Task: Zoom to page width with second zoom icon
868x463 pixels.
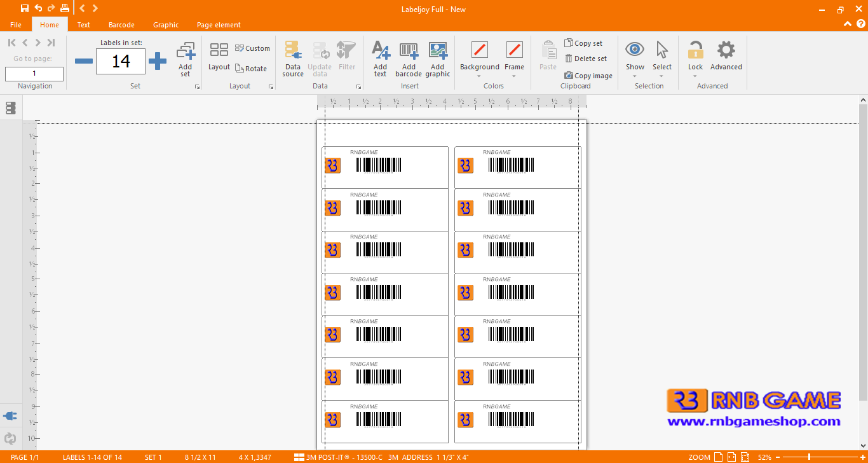Action: [731, 457]
